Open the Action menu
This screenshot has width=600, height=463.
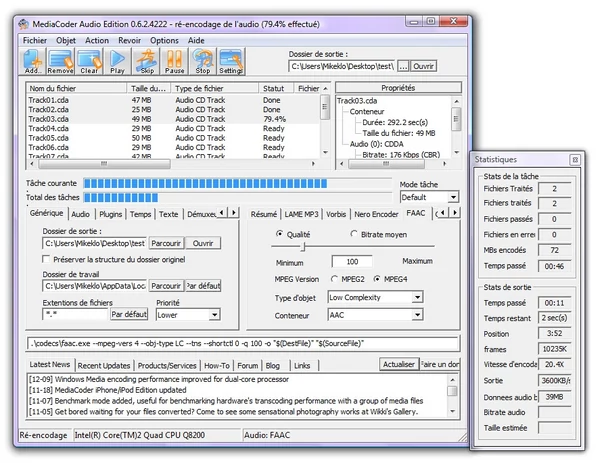click(x=97, y=41)
